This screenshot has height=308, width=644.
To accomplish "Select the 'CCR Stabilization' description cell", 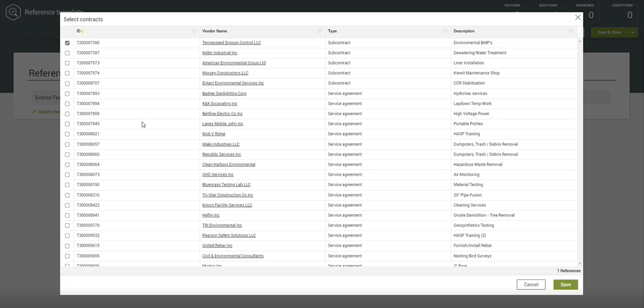I will 514,84.
